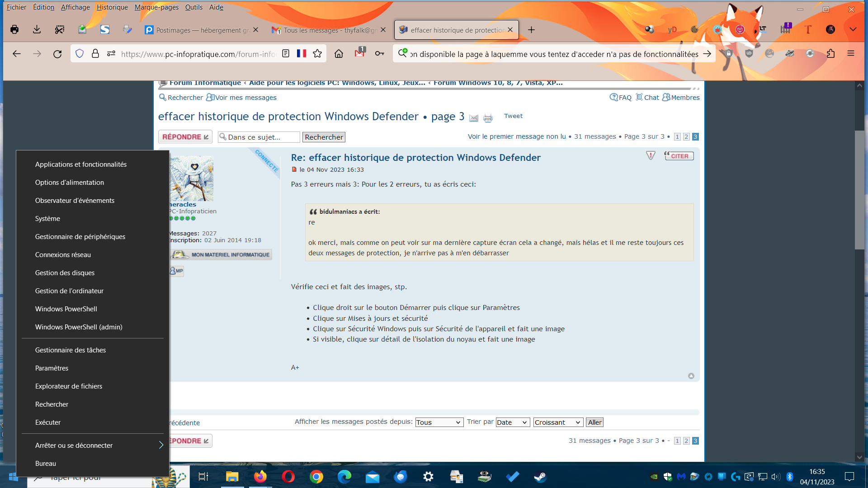The image size is (868, 488).
Task: Click the 'Voir mes messages' link
Action: tap(245, 98)
